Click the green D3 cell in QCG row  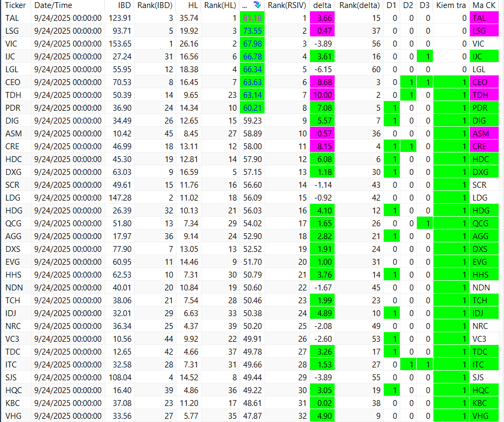pyautogui.click(x=424, y=224)
